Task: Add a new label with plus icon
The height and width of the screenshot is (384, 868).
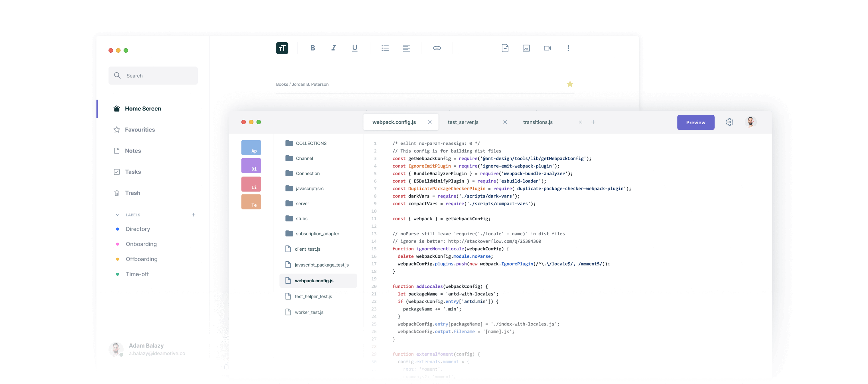Action: [193, 215]
